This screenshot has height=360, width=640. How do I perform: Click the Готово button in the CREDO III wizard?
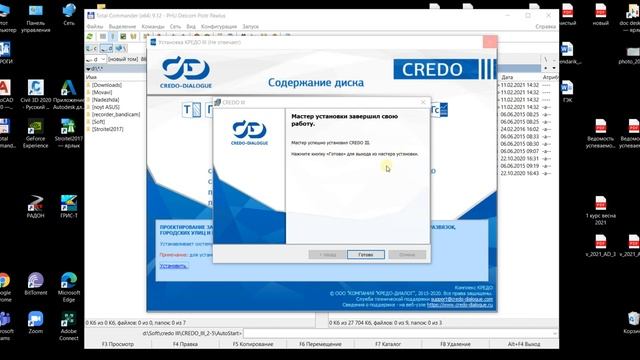point(366,254)
